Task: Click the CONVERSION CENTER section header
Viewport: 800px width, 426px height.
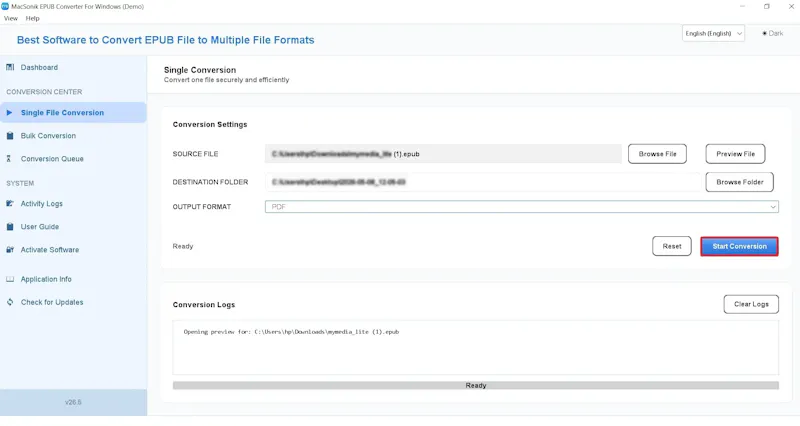Action: click(x=44, y=92)
